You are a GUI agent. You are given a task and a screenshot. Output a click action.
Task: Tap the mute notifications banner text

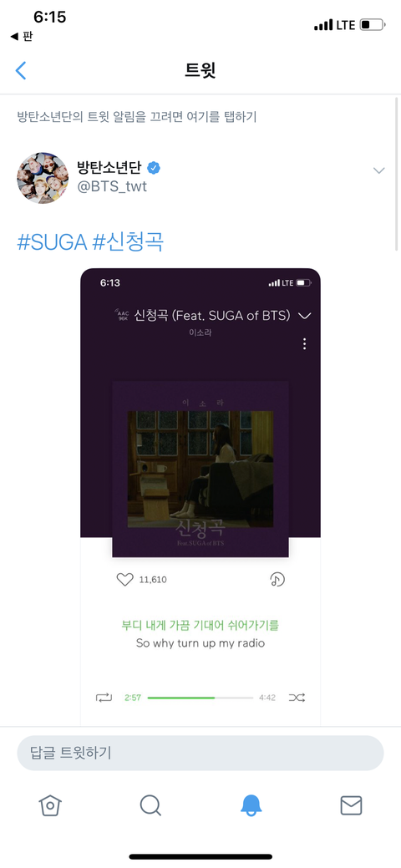point(137,117)
